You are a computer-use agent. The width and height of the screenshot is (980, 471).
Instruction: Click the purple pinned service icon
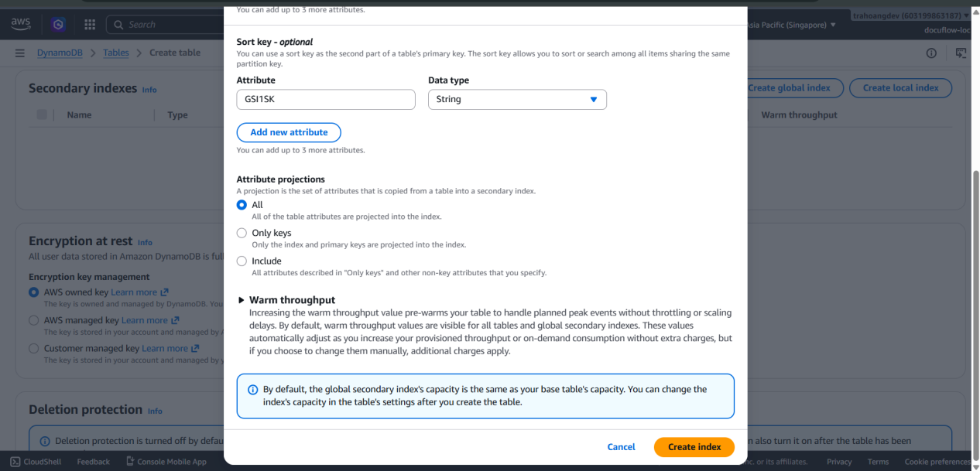click(x=58, y=25)
